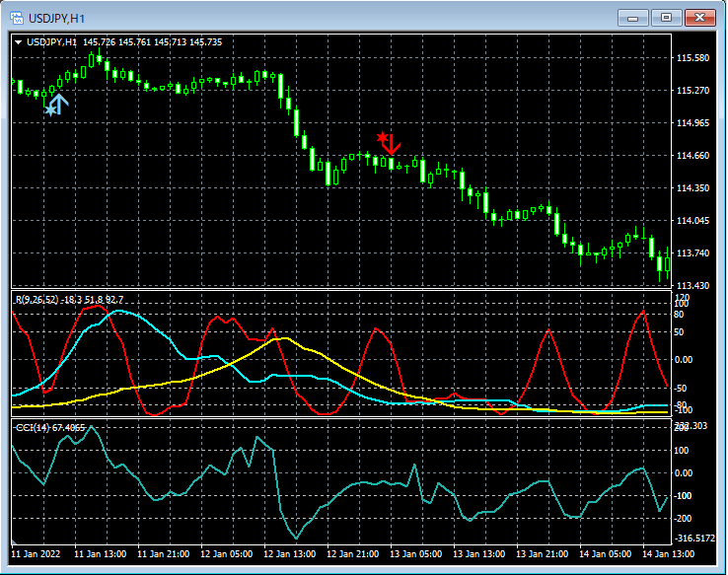728x575 pixels.
Task: Minimize the USDJPY,H1 chart window
Action: 632,18
